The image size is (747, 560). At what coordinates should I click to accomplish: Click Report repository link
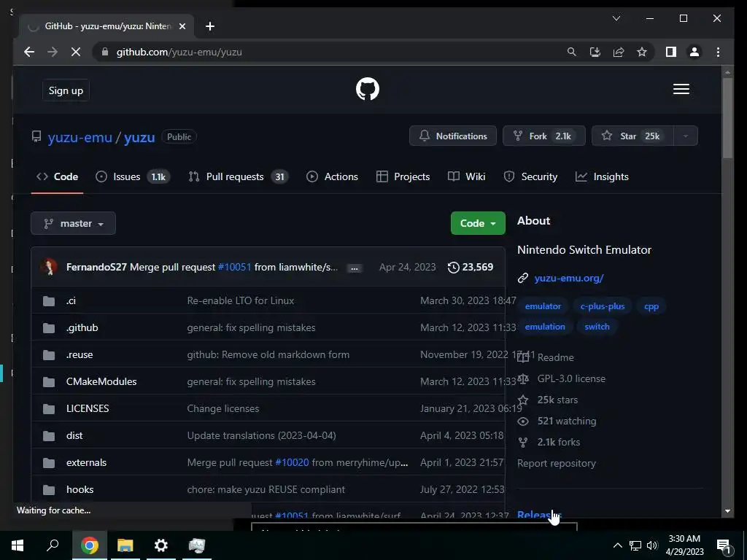[x=557, y=463]
